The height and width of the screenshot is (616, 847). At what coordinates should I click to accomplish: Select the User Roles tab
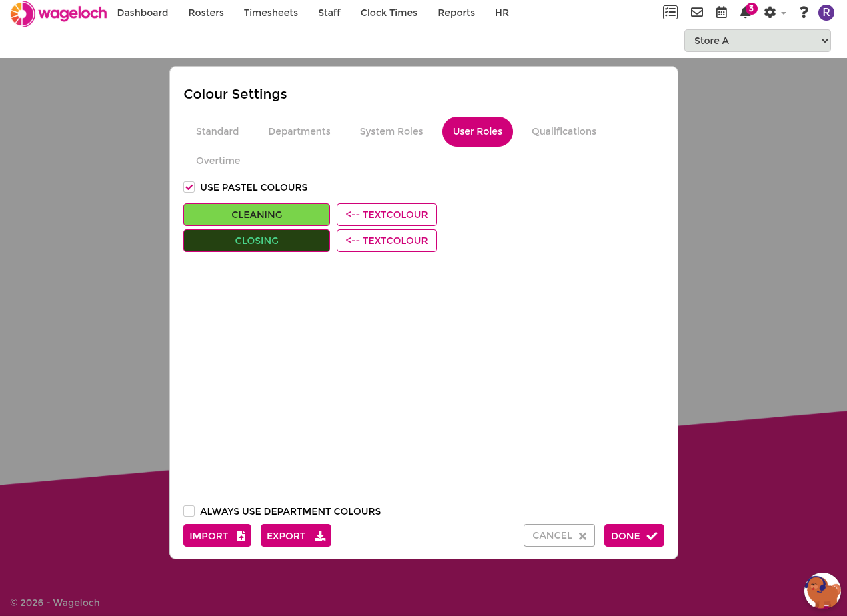(478, 131)
